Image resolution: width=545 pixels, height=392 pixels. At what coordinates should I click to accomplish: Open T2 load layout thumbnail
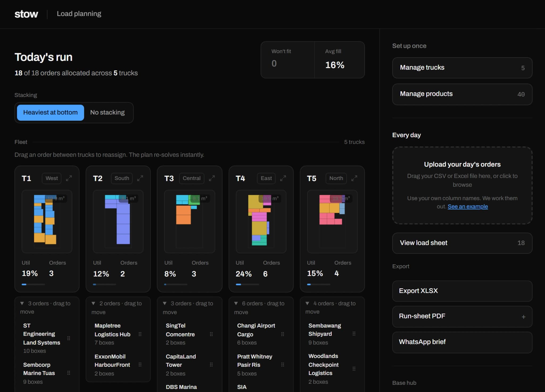coord(118,221)
